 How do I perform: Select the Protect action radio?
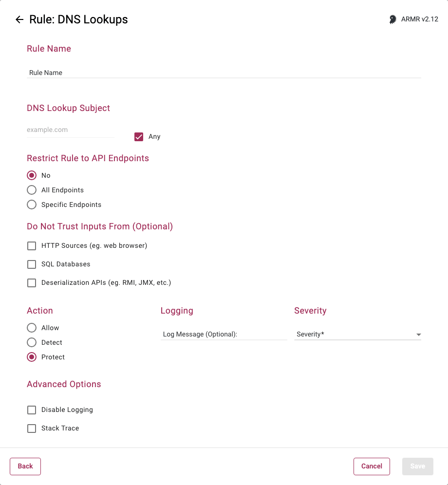pyautogui.click(x=32, y=357)
